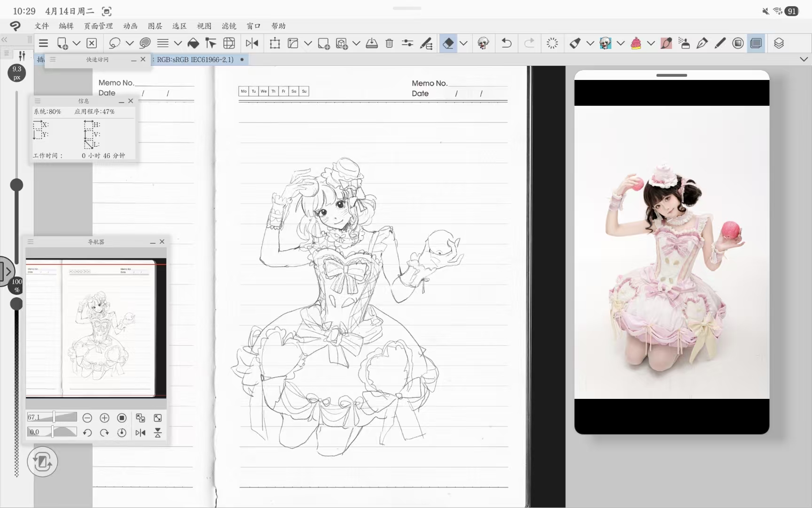Toggle fit-to-screen in Navigator
The width and height of the screenshot is (812, 508).
(158, 418)
